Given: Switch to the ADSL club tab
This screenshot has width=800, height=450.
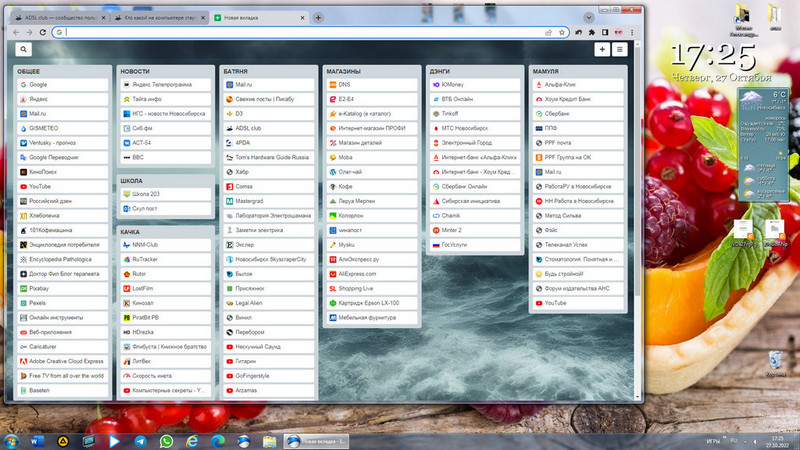Looking at the screenshot, I should (x=60, y=17).
